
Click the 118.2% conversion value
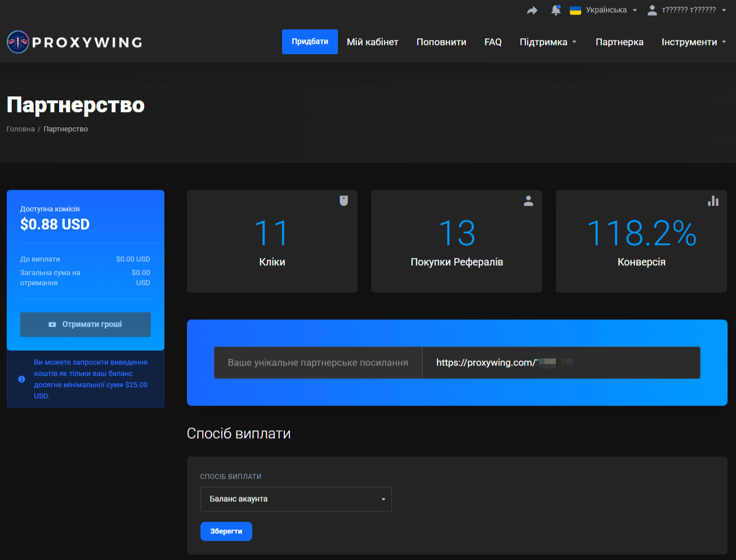coord(642,233)
